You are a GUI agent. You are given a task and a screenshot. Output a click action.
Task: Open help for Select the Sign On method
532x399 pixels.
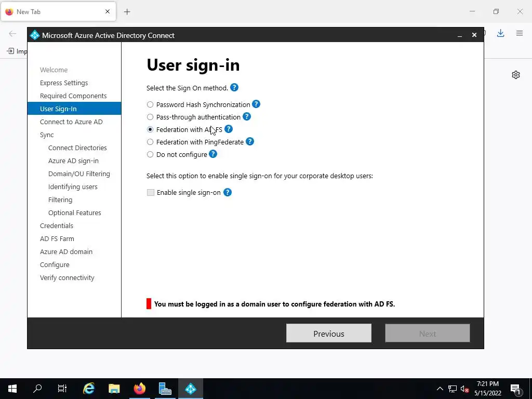point(234,87)
